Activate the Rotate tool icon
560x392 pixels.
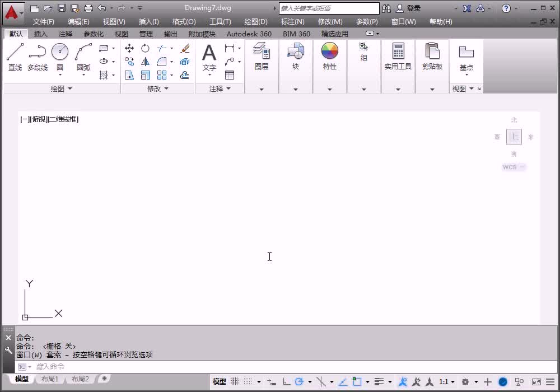[x=145, y=48]
